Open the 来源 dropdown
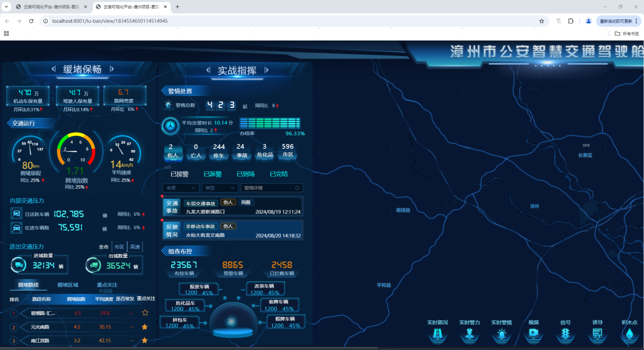The height and width of the screenshot is (350, 644). coord(180,188)
